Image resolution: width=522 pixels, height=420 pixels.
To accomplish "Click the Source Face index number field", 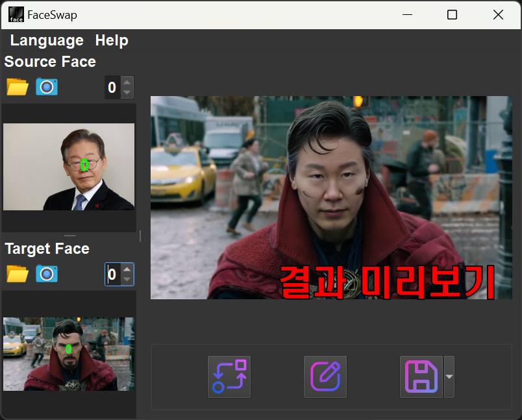I will [x=112, y=87].
